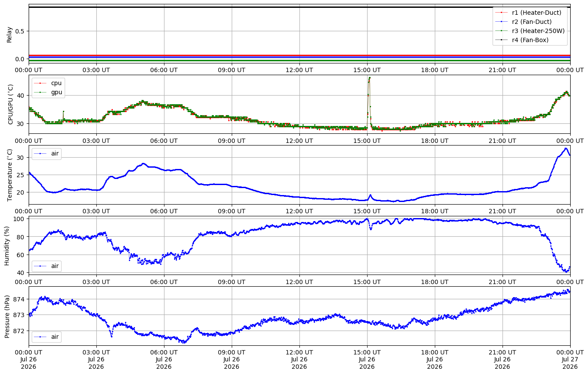This screenshot has width=588, height=374.
Task: Click the 'Temperature (°C)' y-axis label
Action: pyautogui.click(x=10, y=175)
